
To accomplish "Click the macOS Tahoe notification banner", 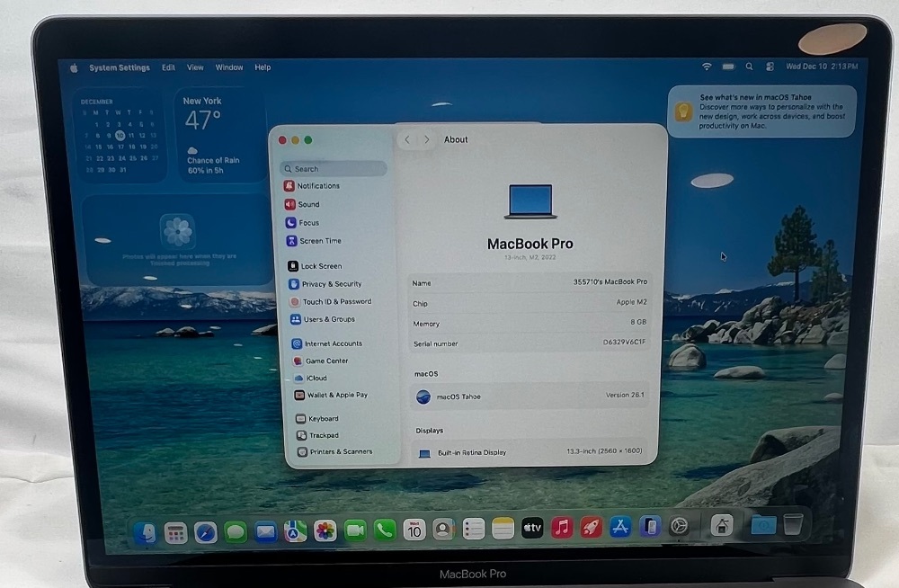I will tap(761, 111).
